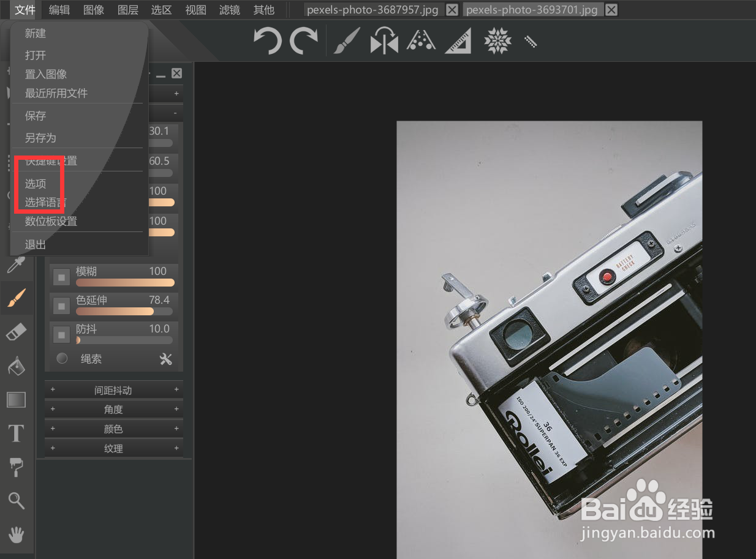Viewport: 756px width, 559px height.
Task: Click the camera photo on the canvas
Action: 550,339
